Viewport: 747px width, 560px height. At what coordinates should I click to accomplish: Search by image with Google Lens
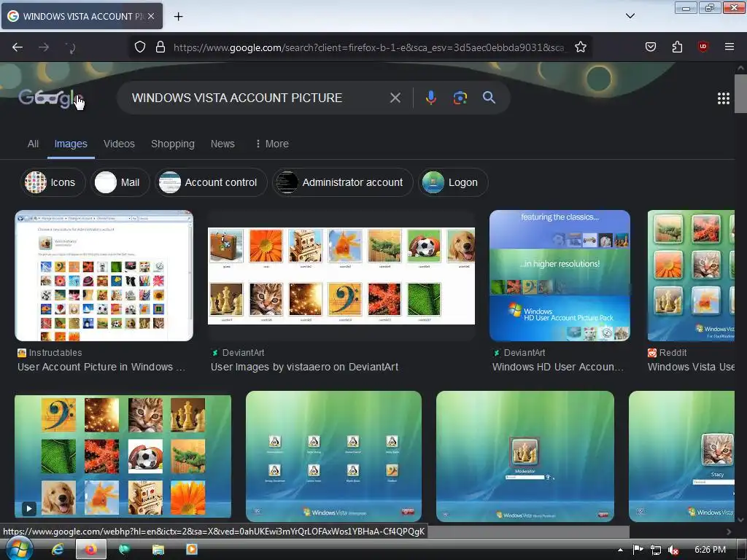[x=460, y=98]
